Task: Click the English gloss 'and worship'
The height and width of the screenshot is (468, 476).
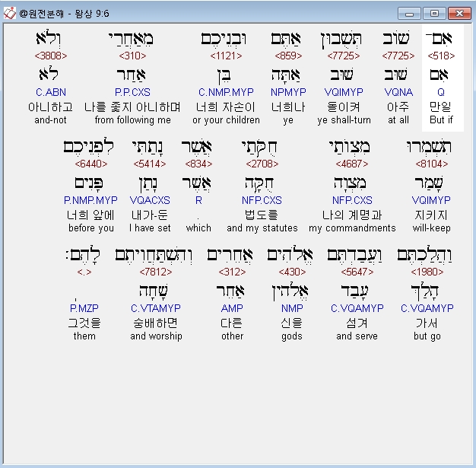Action: [x=156, y=336]
